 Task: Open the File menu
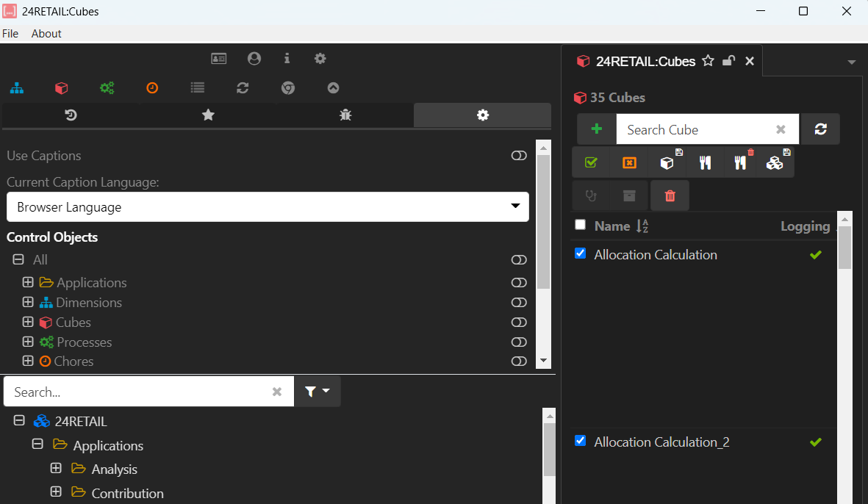pyautogui.click(x=10, y=34)
